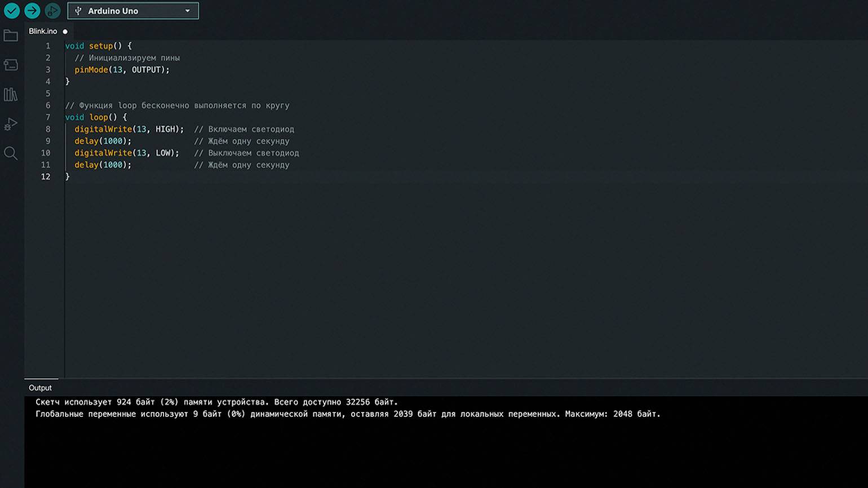Start the Debug button in toolbar

tap(52, 10)
